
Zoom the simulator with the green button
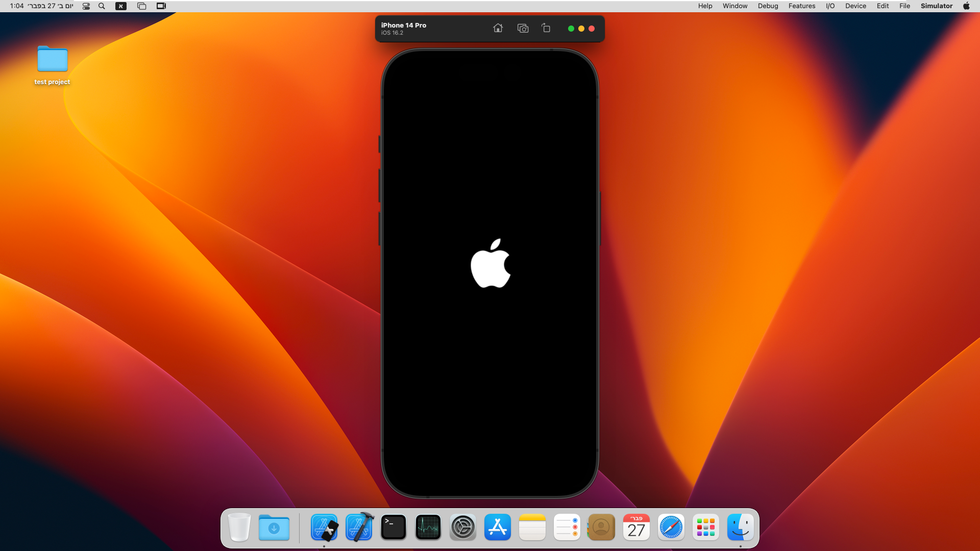(571, 29)
